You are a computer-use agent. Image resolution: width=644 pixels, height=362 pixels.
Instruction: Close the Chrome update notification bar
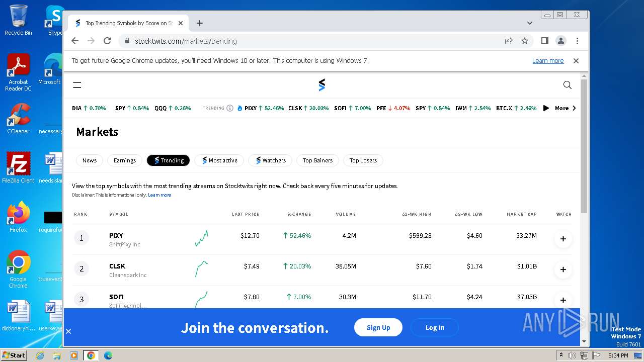[x=576, y=61]
